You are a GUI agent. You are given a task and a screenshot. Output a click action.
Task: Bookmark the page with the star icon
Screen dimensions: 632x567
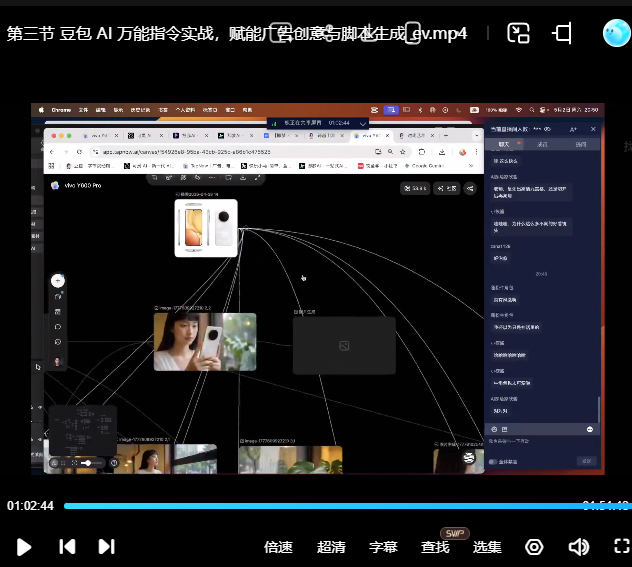(x=402, y=152)
